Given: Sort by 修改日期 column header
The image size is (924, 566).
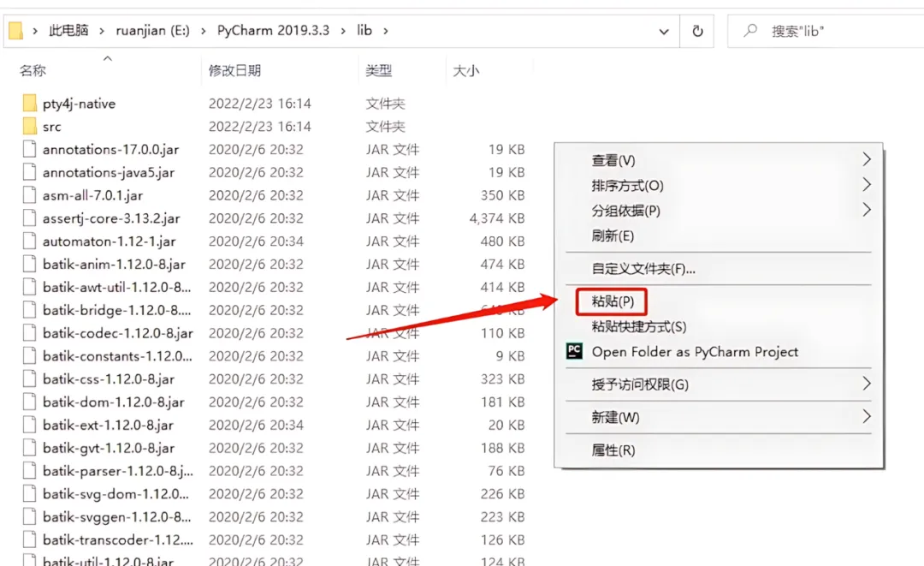Looking at the screenshot, I should click(234, 71).
